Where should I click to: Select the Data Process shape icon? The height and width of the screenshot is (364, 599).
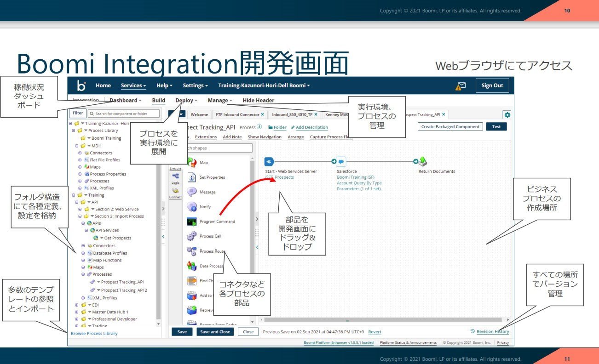[192, 266]
